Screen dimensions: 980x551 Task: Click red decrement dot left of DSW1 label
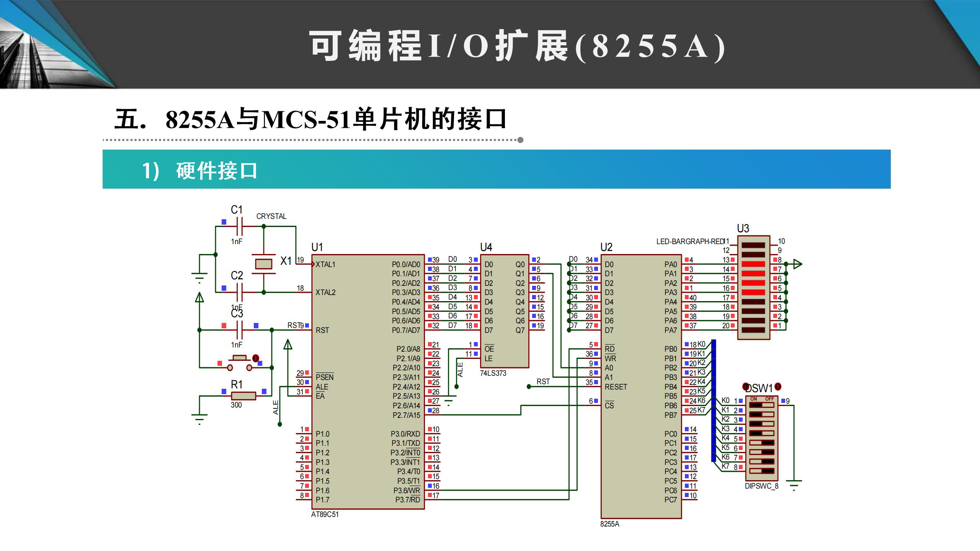[745, 387]
